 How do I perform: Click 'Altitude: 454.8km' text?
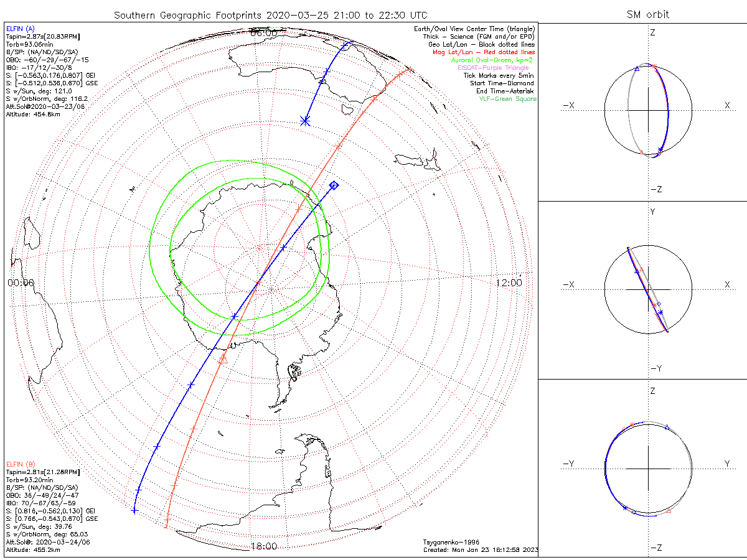pyautogui.click(x=32, y=114)
